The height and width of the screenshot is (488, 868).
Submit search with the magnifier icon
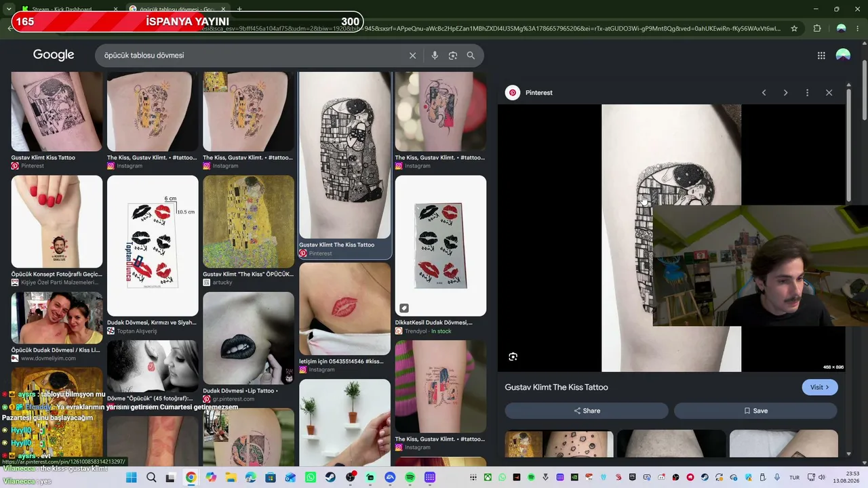pyautogui.click(x=471, y=56)
